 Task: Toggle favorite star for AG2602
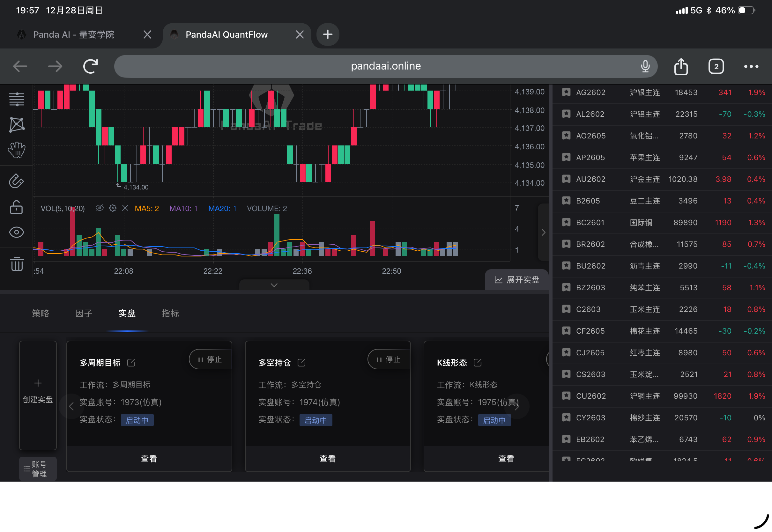[566, 92]
